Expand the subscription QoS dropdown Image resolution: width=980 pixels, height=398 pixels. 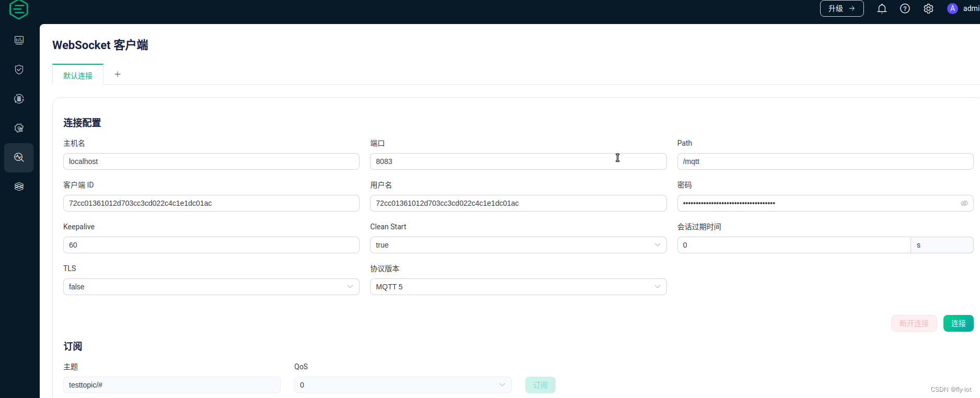point(402,385)
